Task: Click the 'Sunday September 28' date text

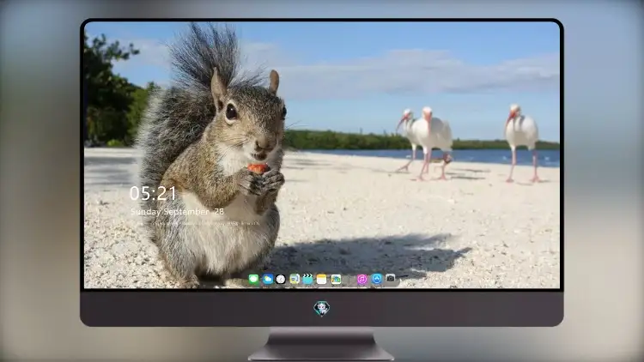Action: click(177, 212)
